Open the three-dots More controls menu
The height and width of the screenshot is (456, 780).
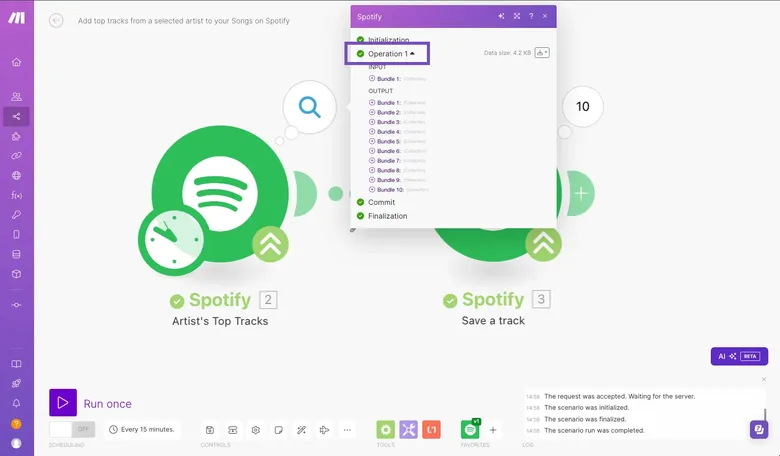(347, 430)
